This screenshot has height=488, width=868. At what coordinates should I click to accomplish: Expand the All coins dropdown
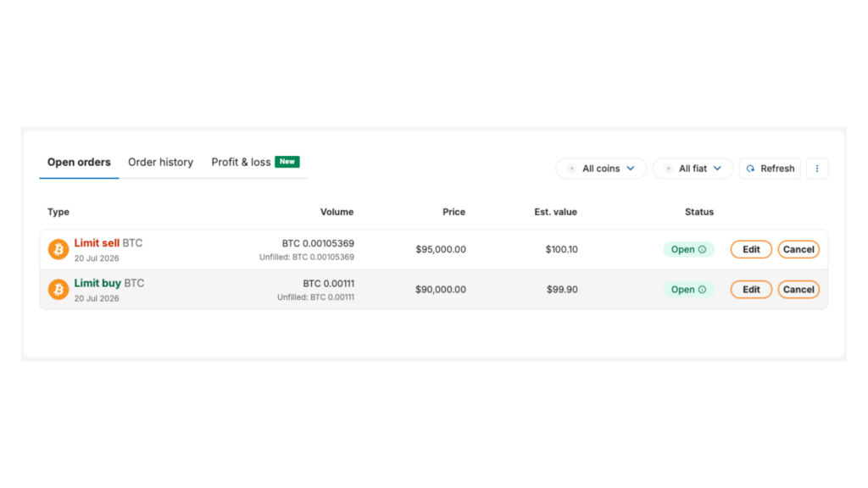[601, 169]
